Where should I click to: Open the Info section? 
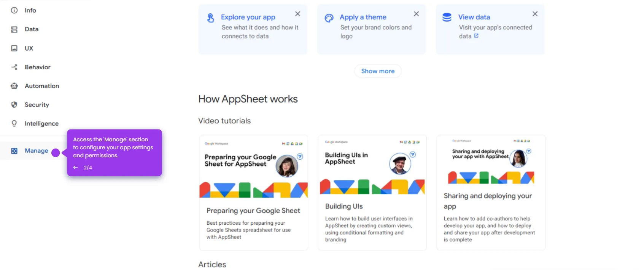click(30, 10)
